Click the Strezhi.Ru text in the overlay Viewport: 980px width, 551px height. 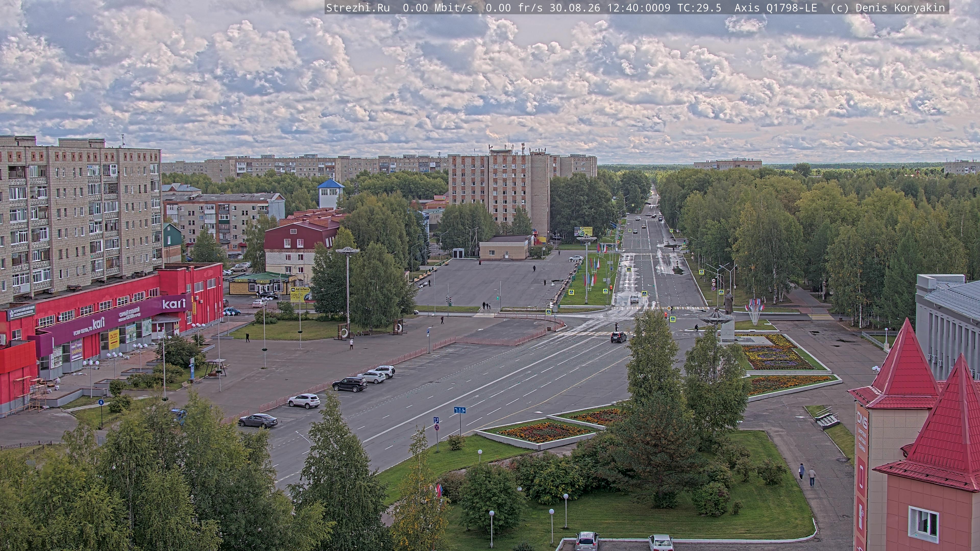click(358, 8)
